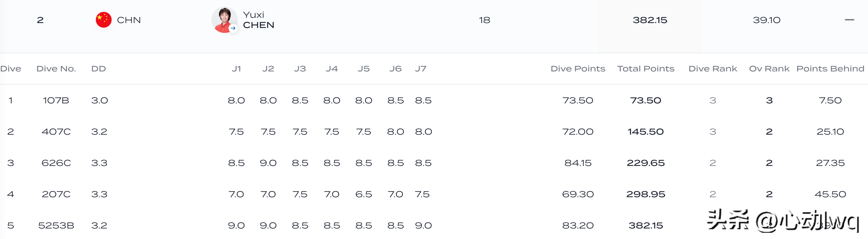
Task: Click the blue arrow profile badge
Action: tap(233, 28)
